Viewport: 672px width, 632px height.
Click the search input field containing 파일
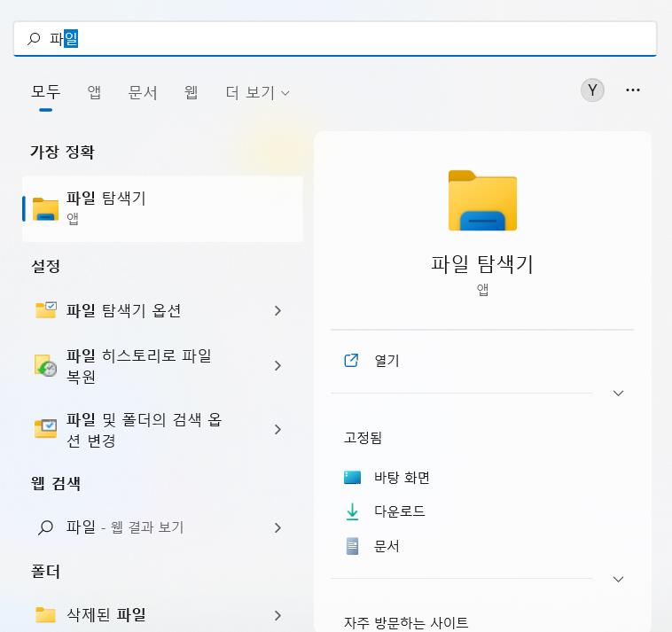335,39
